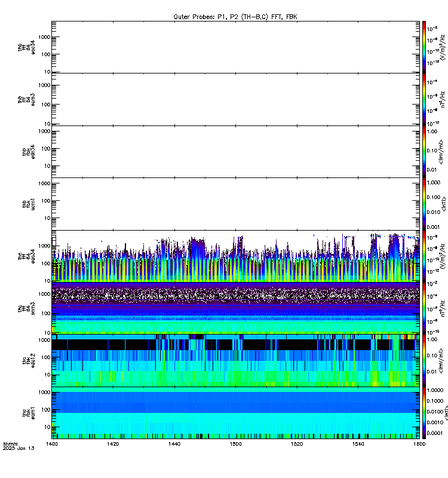Click the "0.10" tick on thb fbk edc34 colorbar
The height and width of the screenshot is (478, 448).
432,151
